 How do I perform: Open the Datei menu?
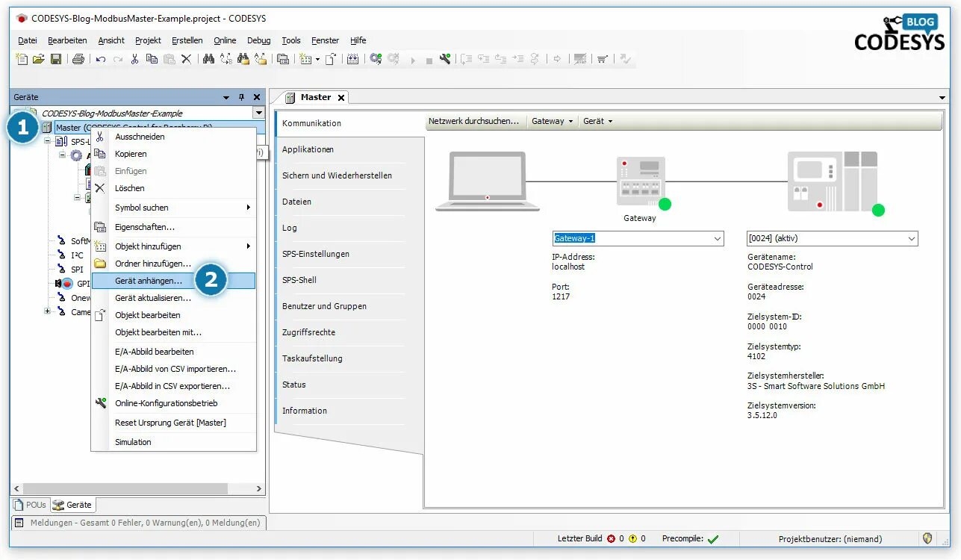tap(28, 40)
